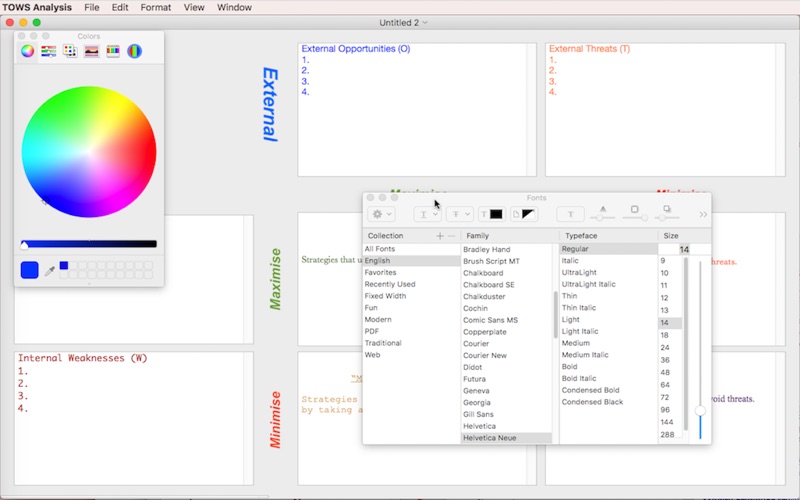Switch to the pencils color picker
800x500 pixels.
coord(113,51)
